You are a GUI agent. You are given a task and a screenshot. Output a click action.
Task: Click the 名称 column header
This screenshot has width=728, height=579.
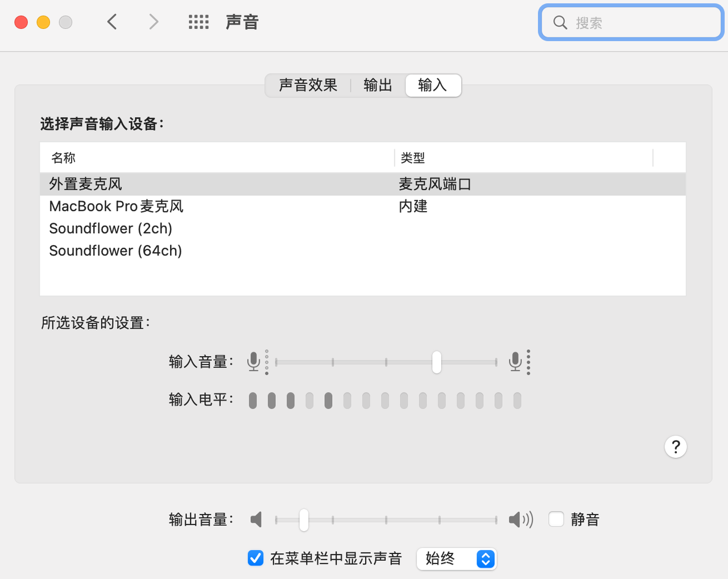(217, 158)
